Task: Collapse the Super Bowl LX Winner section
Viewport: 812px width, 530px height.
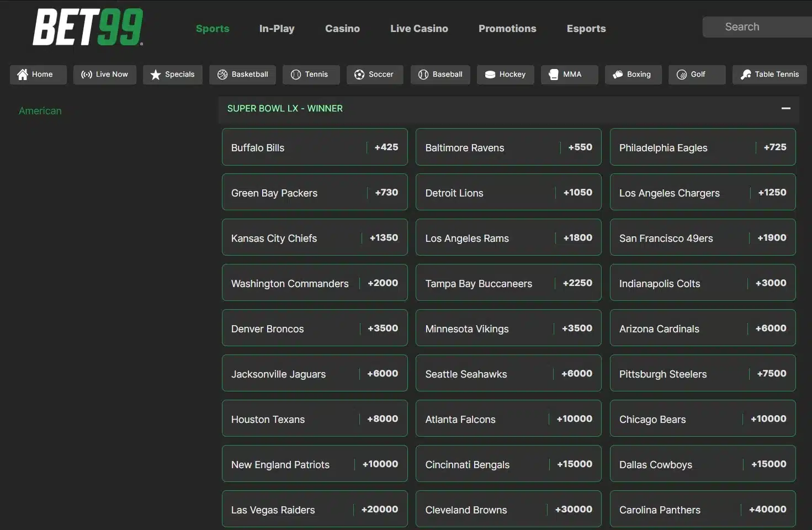Action: (786, 109)
